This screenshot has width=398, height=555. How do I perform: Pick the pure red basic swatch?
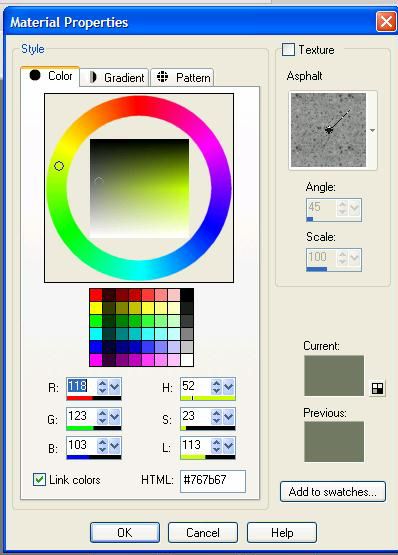pyautogui.click(x=96, y=295)
